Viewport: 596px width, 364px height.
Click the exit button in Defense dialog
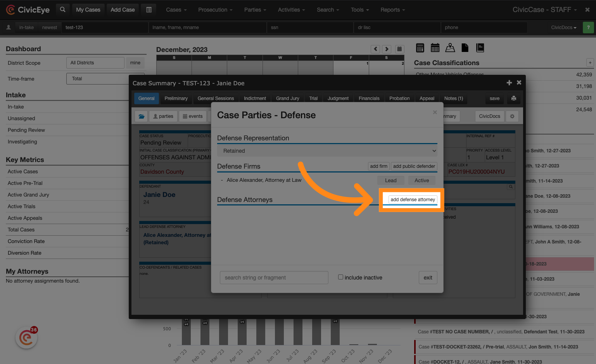[428, 278]
